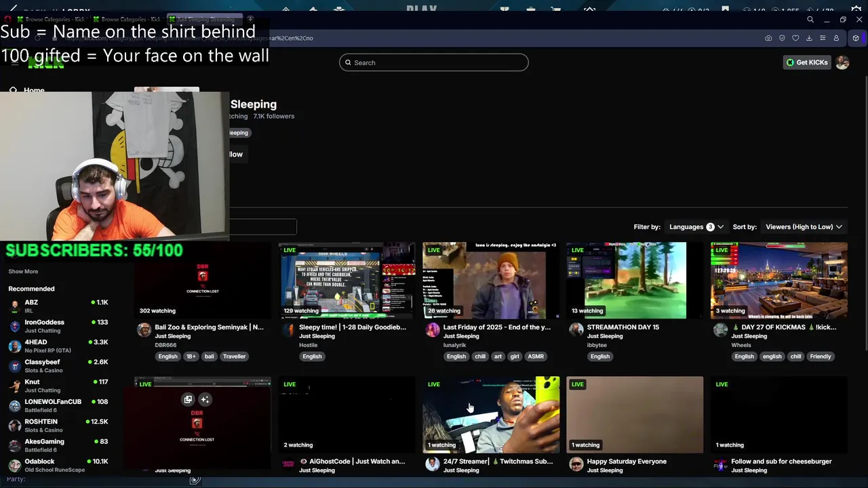Click Show More in the sidebar
Screen dimensions: 868x488
(23, 271)
